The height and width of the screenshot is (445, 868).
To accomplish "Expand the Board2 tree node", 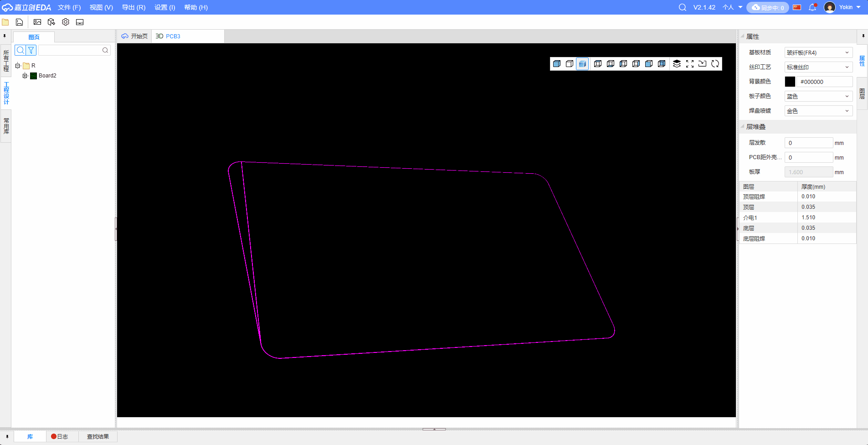I will click(25, 76).
